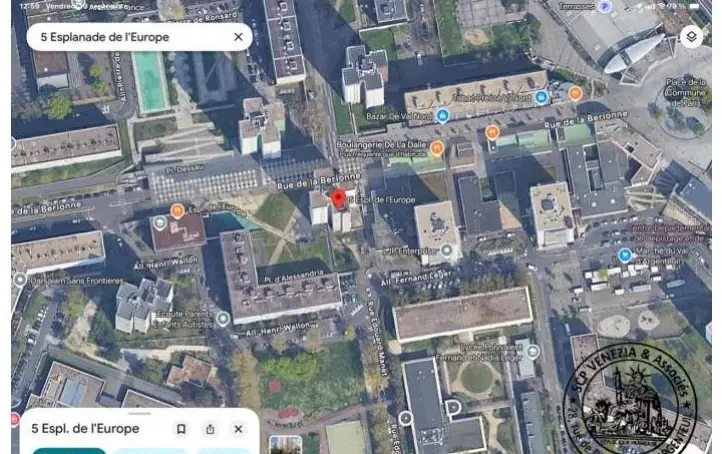
Task: Tap the orange restaurant marker beside Tabac Presse
Action: pos(575,93)
